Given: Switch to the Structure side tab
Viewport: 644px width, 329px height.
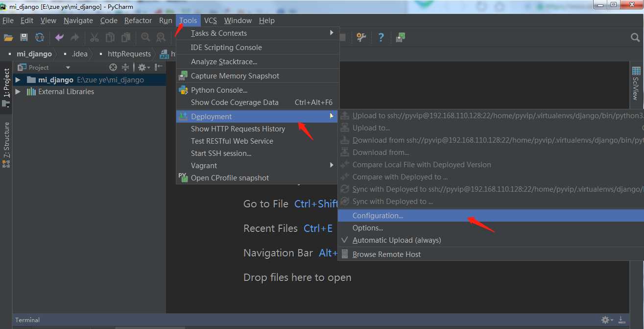Looking at the screenshot, I should 6,144.
